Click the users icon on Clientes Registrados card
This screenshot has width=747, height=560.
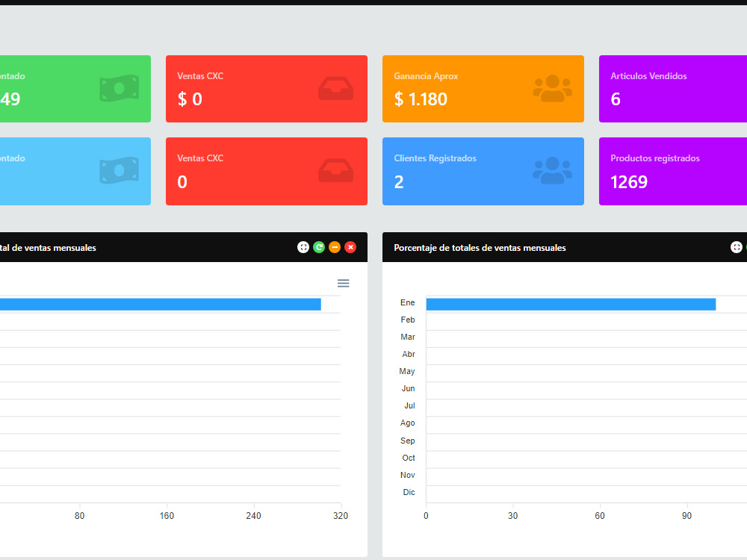tap(552, 170)
